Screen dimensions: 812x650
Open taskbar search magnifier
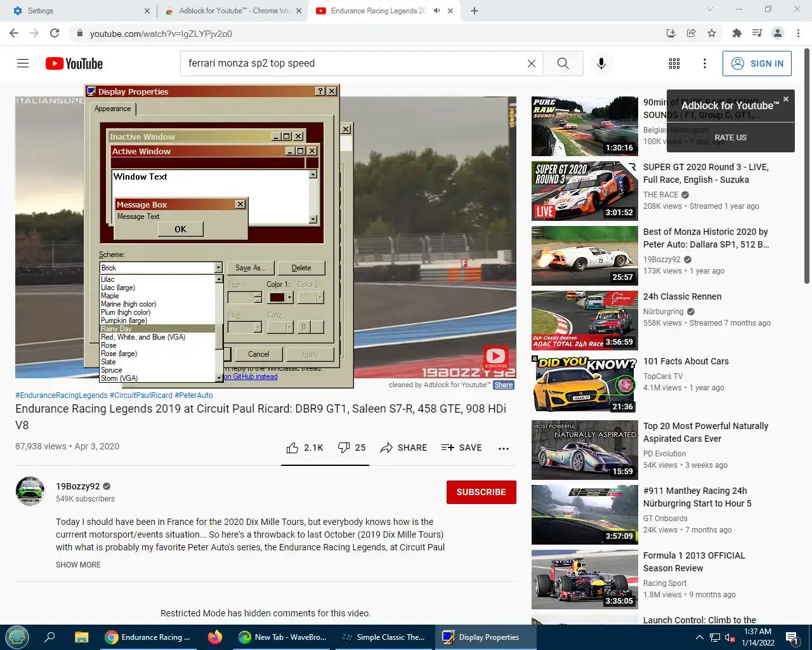(x=49, y=637)
